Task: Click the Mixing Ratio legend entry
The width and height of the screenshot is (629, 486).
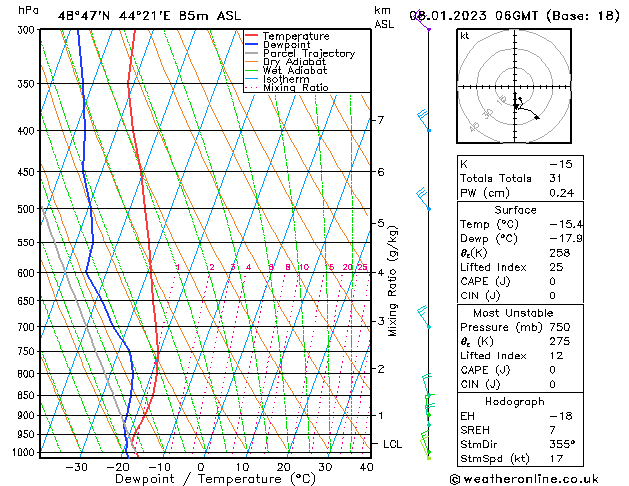Action: (287, 88)
